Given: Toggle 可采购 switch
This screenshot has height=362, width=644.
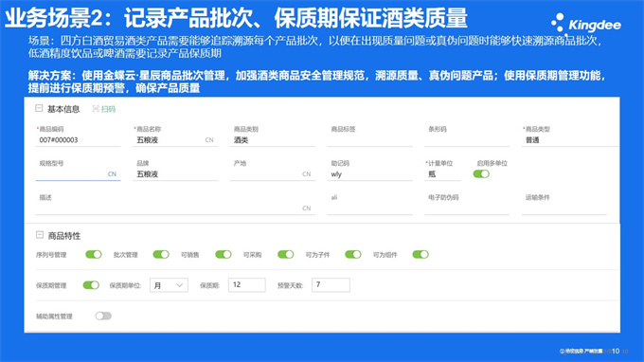Looking at the screenshot, I should pos(286,254).
